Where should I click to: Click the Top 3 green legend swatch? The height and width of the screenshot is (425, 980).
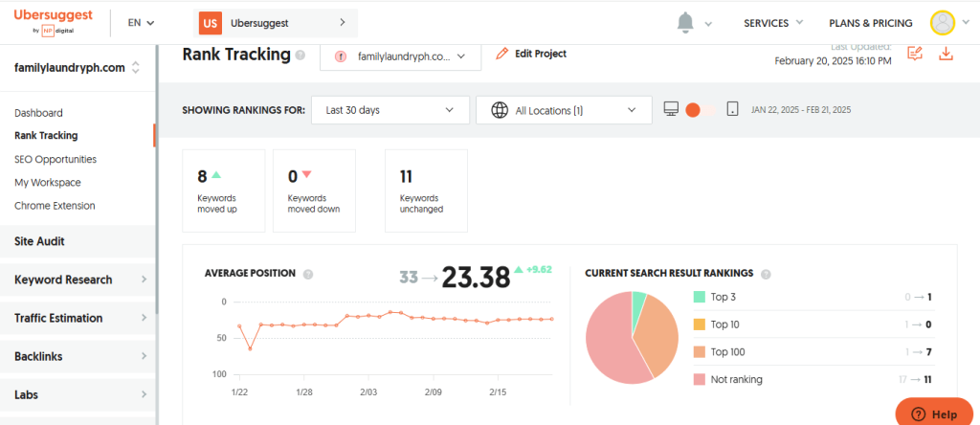coord(700,298)
